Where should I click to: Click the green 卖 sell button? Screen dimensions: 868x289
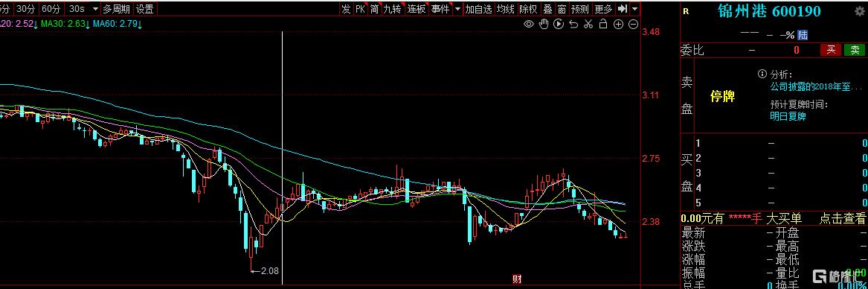pos(855,50)
